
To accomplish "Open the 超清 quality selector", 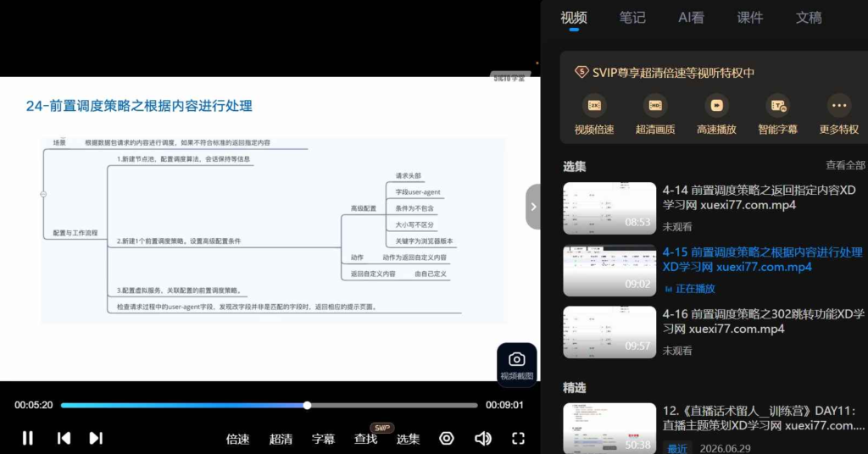I will [281, 439].
